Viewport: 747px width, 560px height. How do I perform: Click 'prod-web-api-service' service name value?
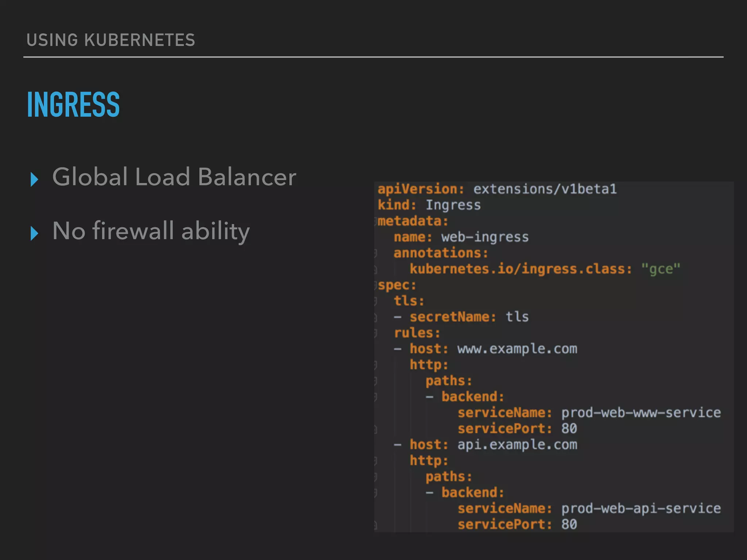click(x=641, y=509)
